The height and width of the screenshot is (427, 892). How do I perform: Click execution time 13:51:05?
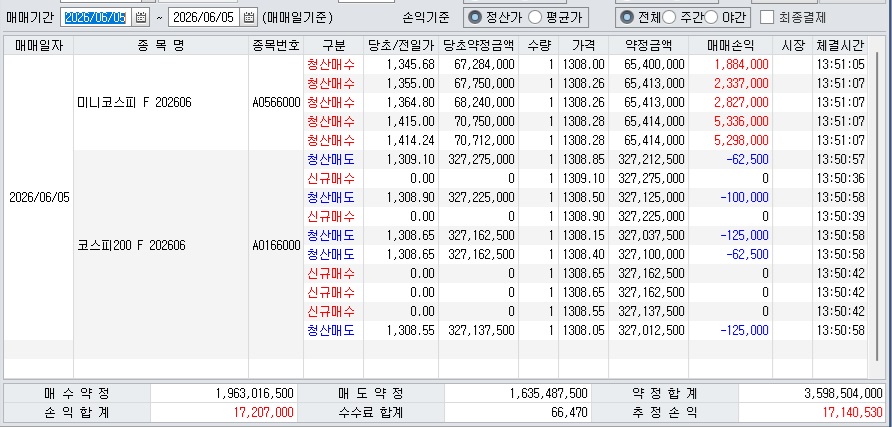841,64
